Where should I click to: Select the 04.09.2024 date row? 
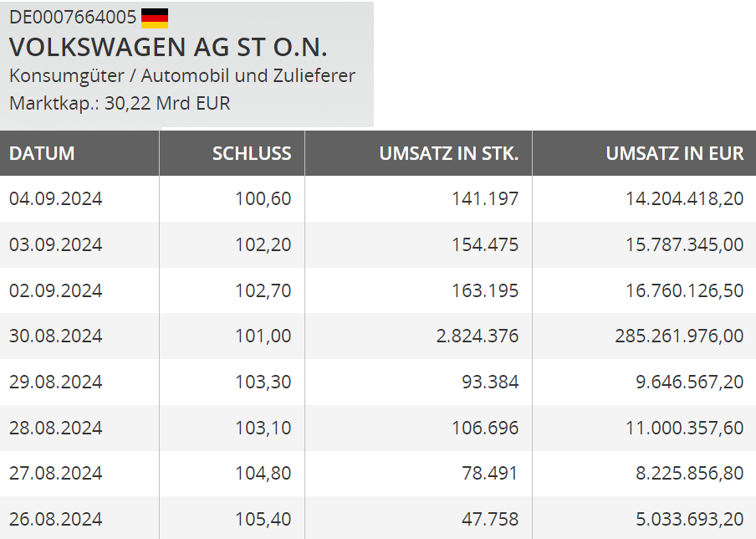(x=56, y=198)
